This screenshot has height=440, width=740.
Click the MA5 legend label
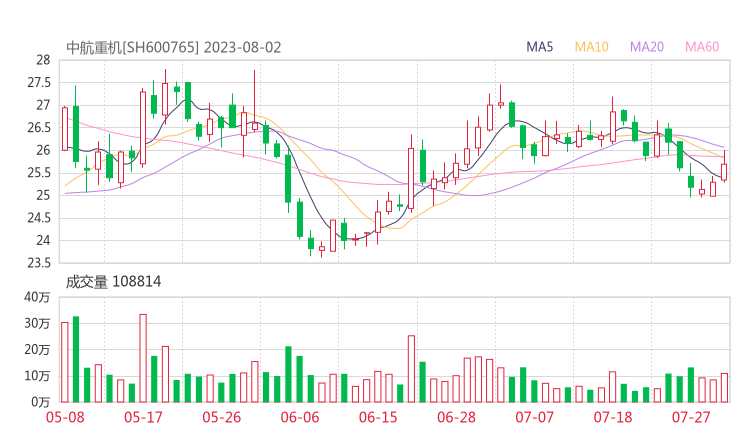click(x=539, y=47)
